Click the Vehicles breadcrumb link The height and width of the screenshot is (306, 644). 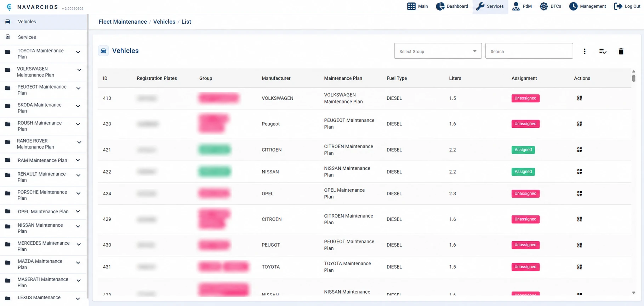164,22
